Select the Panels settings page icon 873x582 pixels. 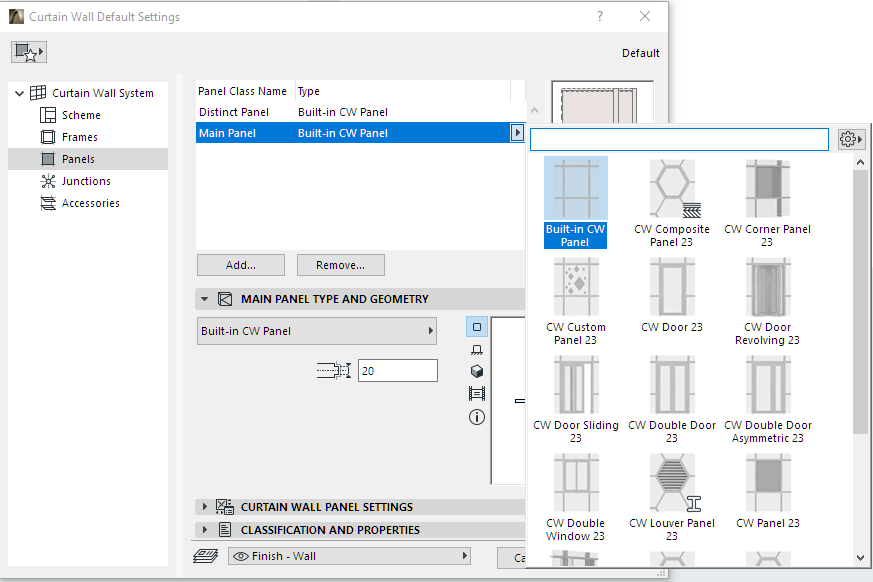[48, 159]
